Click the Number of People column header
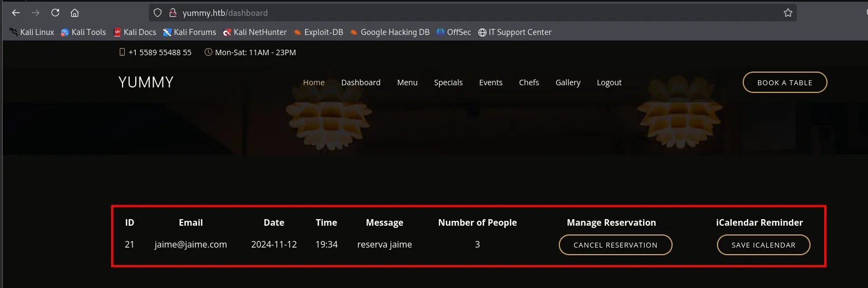The image size is (868, 288). [478, 222]
